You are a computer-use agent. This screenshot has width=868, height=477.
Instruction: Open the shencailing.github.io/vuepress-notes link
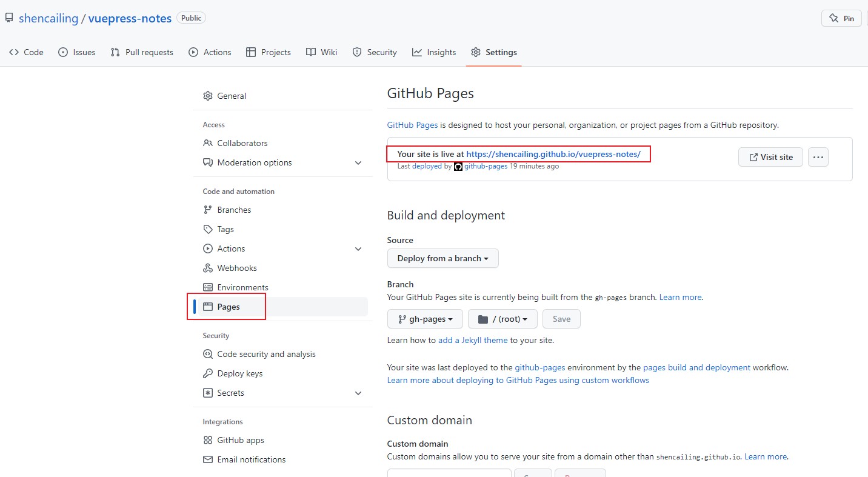click(553, 154)
